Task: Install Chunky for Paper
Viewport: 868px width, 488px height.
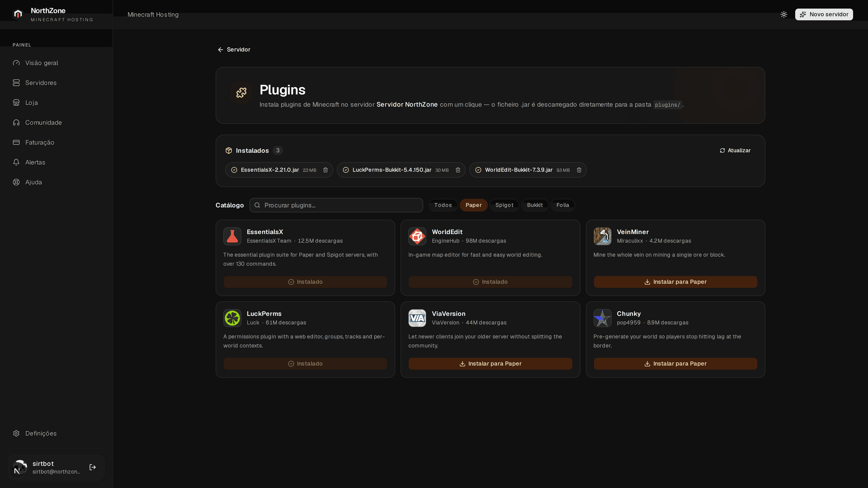Action: point(675,364)
